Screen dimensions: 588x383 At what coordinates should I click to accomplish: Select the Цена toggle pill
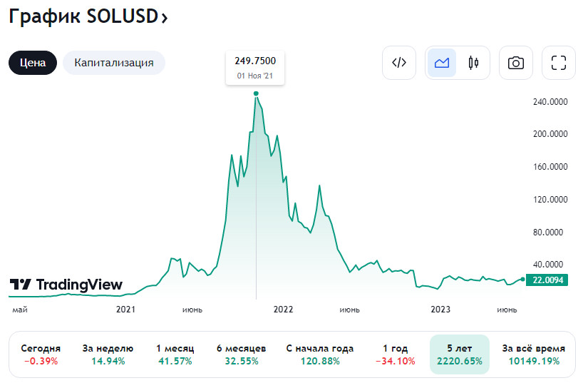pos(33,63)
